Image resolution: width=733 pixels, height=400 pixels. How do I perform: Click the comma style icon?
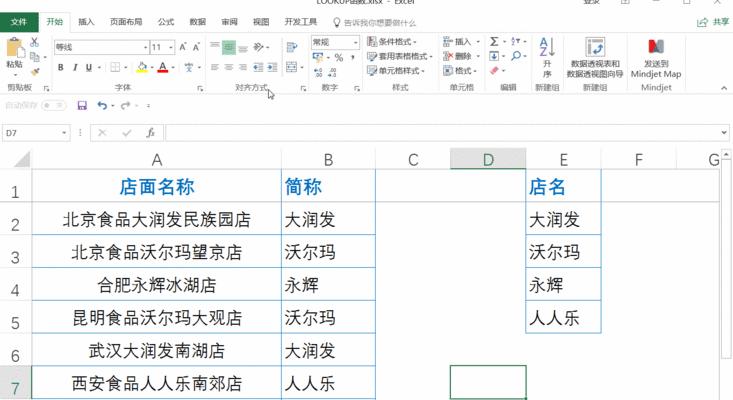pos(353,57)
